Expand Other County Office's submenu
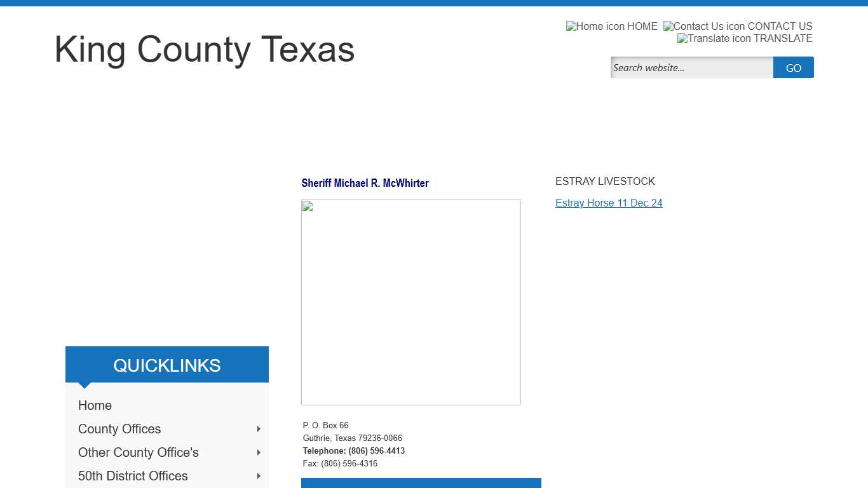The height and width of the screenshot is (488, 868). tap(259, 452)
